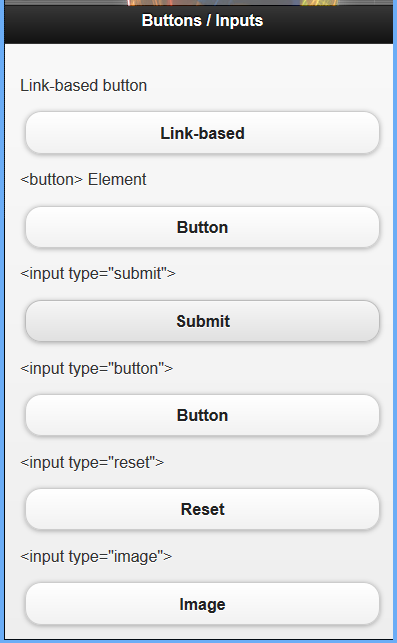This screenshot has height=643, width=397.
Task: Tap the grey-shaded Submit input
Action: click(202, 321)
